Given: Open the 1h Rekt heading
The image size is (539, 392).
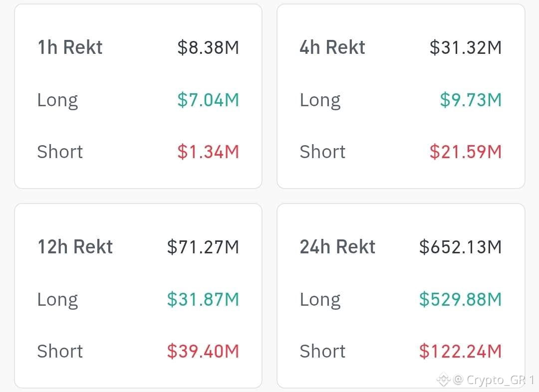Looking at the screenshot, I should point(70,47).
